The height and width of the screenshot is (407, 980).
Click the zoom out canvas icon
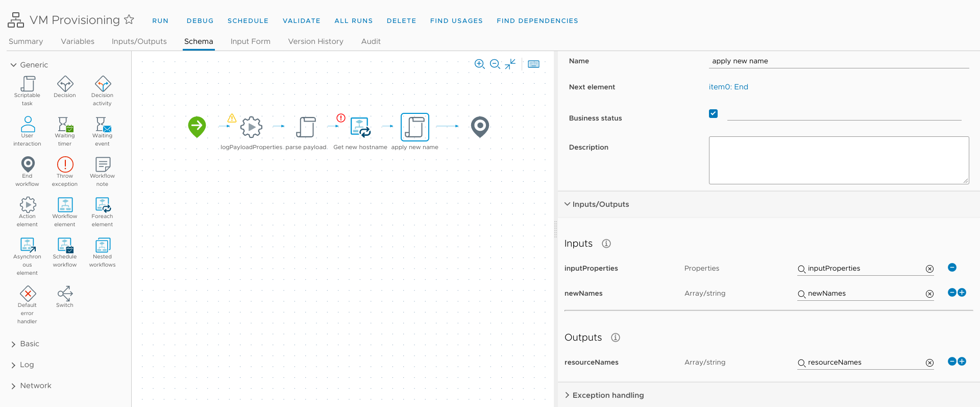(495, 64)
